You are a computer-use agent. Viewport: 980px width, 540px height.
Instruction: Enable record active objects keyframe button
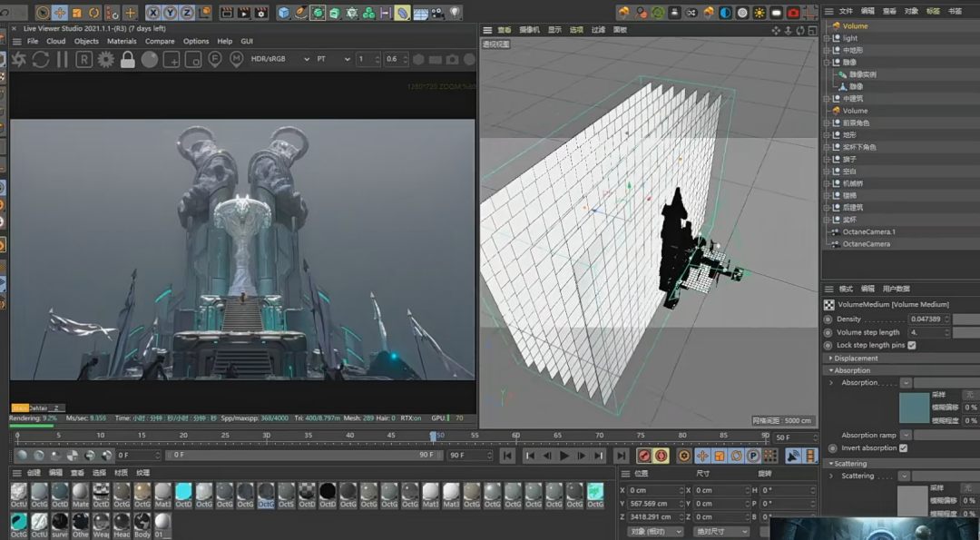click(644, 456)
